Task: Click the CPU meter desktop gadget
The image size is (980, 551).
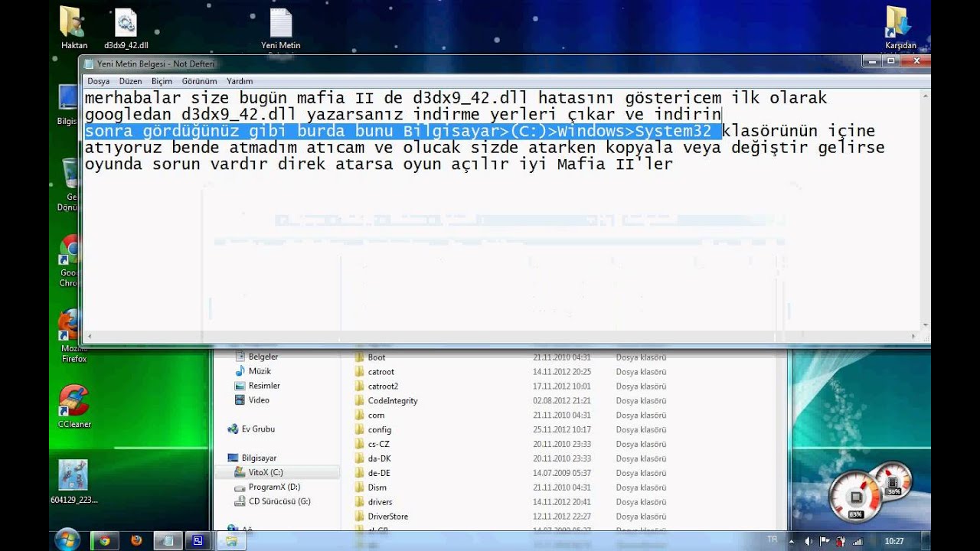Action: [x=856, y=497]
